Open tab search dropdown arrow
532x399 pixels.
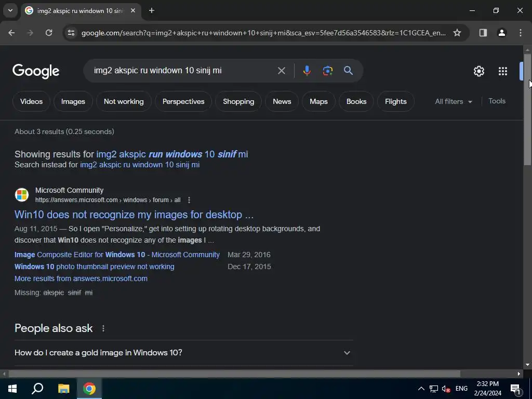(x=10, y=10)
